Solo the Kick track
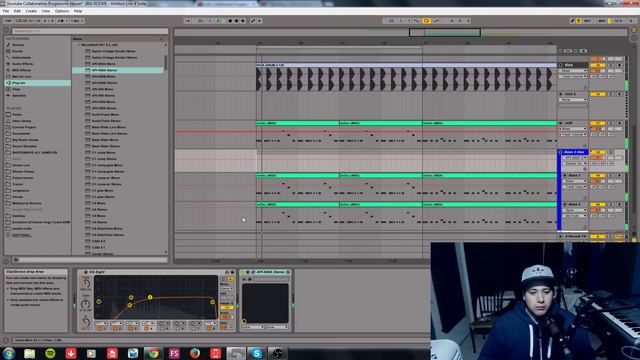Viewport: 640px width, 360px height. [611, 65]
